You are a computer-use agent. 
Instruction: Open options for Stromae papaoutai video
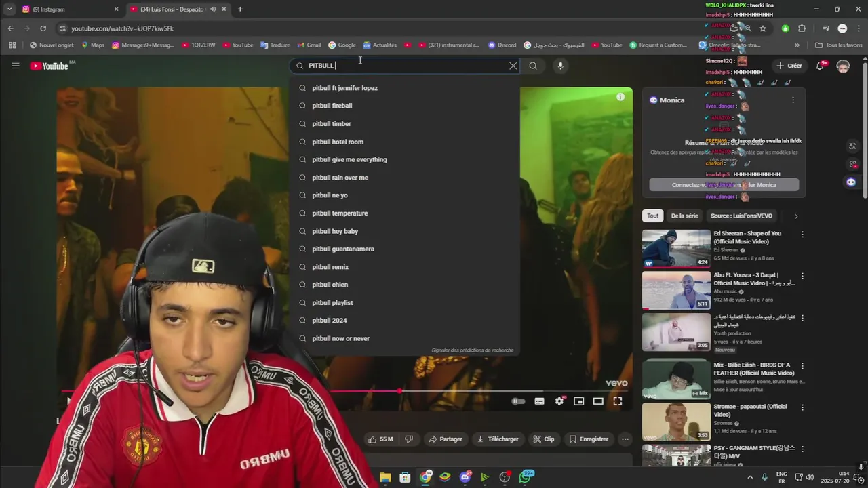802,408
